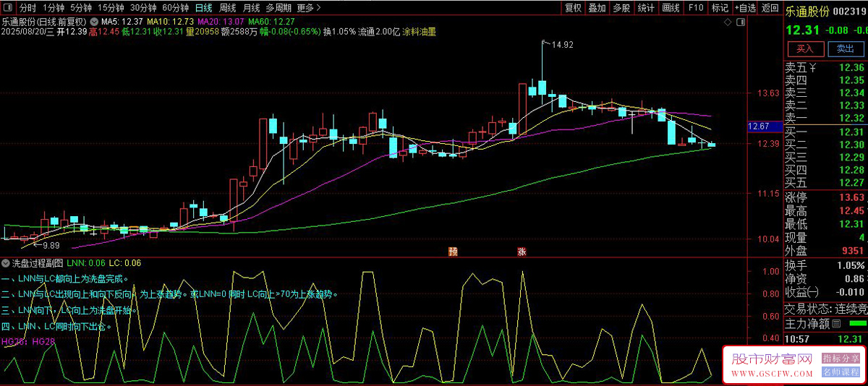The width and height of the screenshot is (868, 386).
Task: Select the 买五 12.27 order row
Action: pos(826,182)
